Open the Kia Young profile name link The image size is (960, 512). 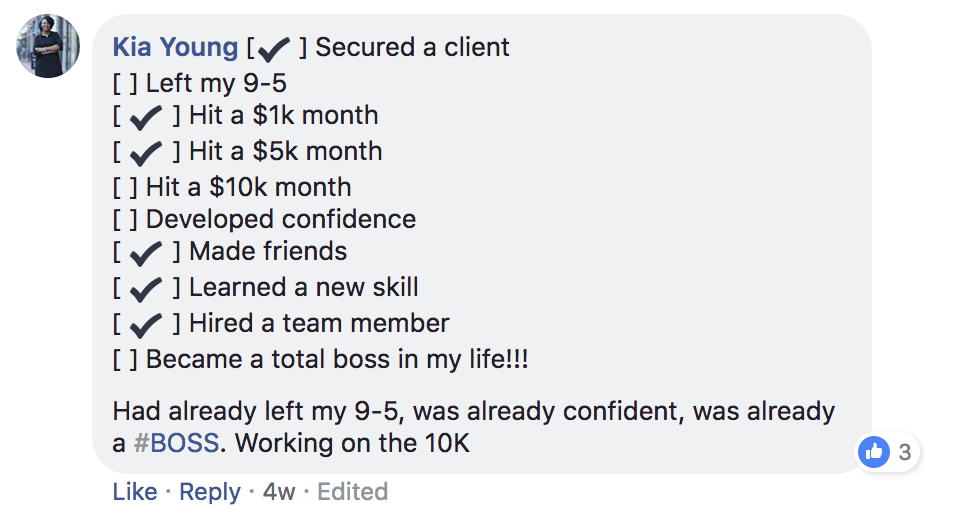tap(175, 47)
